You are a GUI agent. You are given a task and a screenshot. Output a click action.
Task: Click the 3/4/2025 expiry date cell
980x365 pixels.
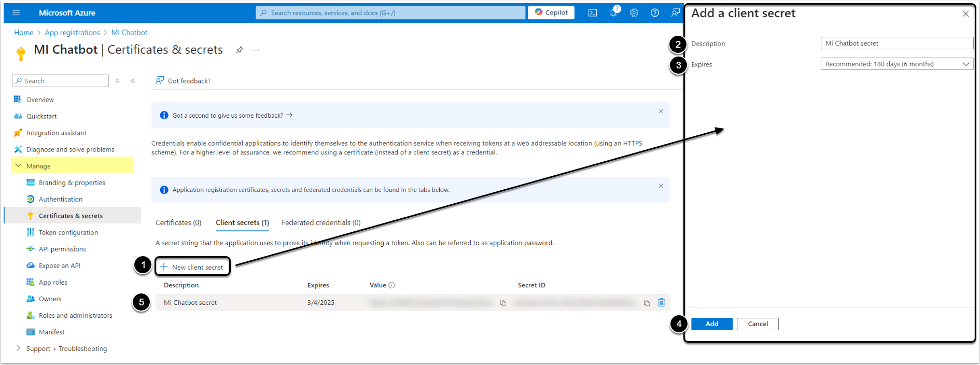pos(320,303)
